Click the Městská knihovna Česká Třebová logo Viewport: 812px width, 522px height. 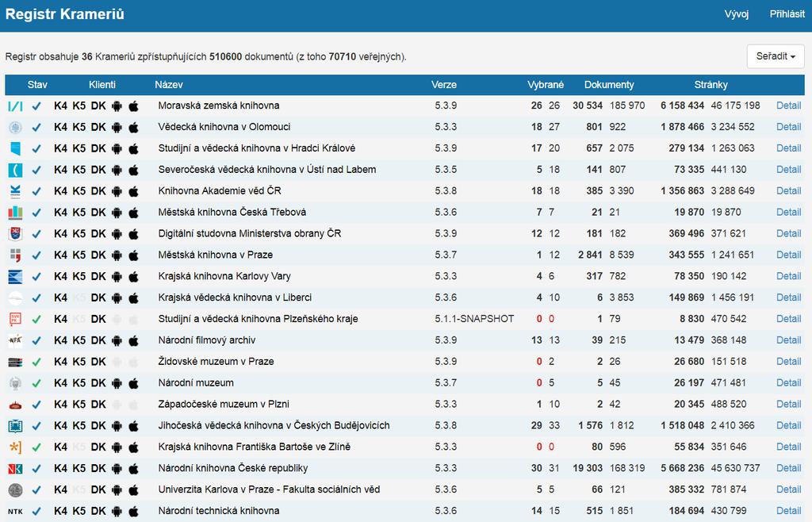coord(15,213)
